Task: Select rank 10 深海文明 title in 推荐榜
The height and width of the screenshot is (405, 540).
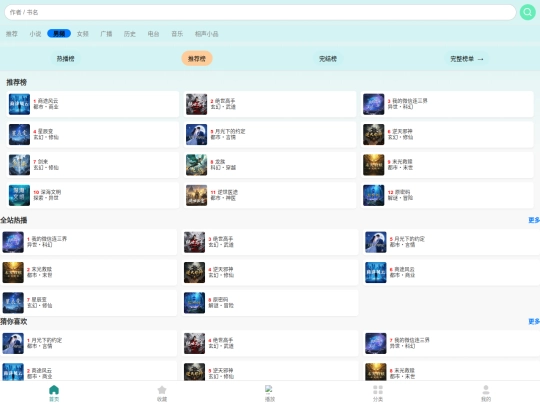Action: tap(51, 192)
